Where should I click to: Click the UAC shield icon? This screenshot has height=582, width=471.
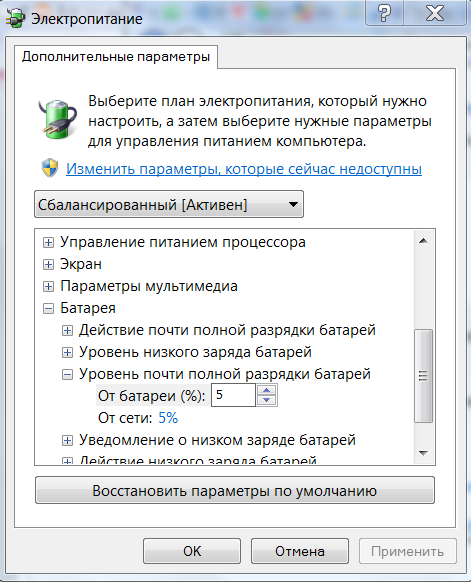pyautogui.click(x=50, y=169)
